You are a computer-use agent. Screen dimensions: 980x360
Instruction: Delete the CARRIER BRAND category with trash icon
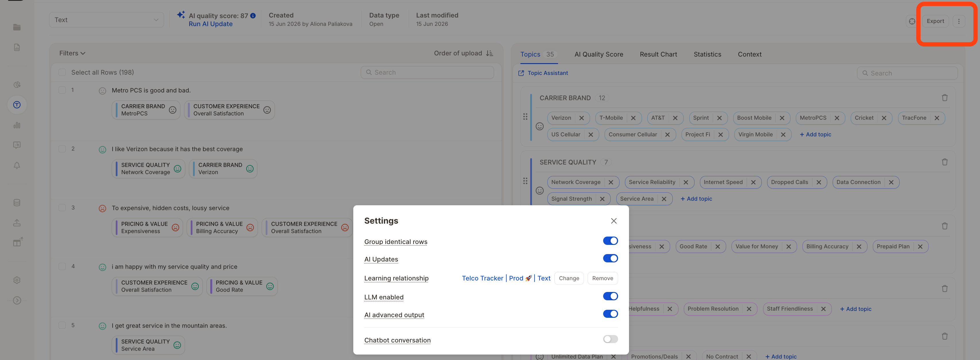point(944,98)
